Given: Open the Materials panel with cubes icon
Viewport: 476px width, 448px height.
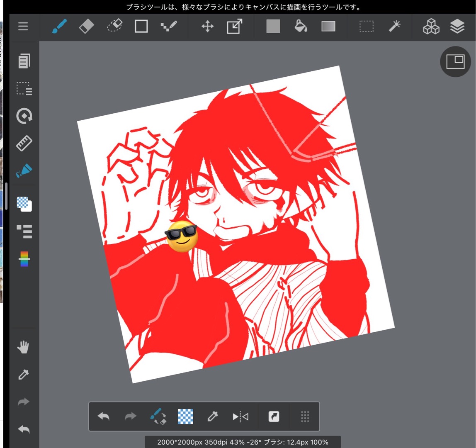Looking at the screenshot, I should pos(431,27).
